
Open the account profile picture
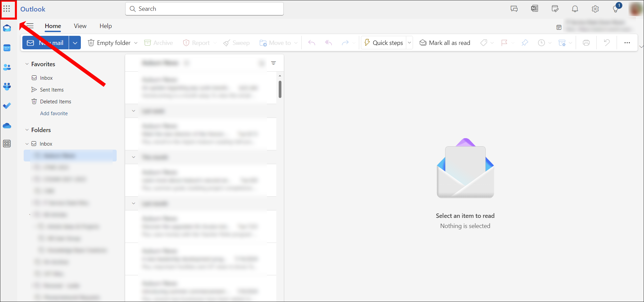tap(636, 9)
